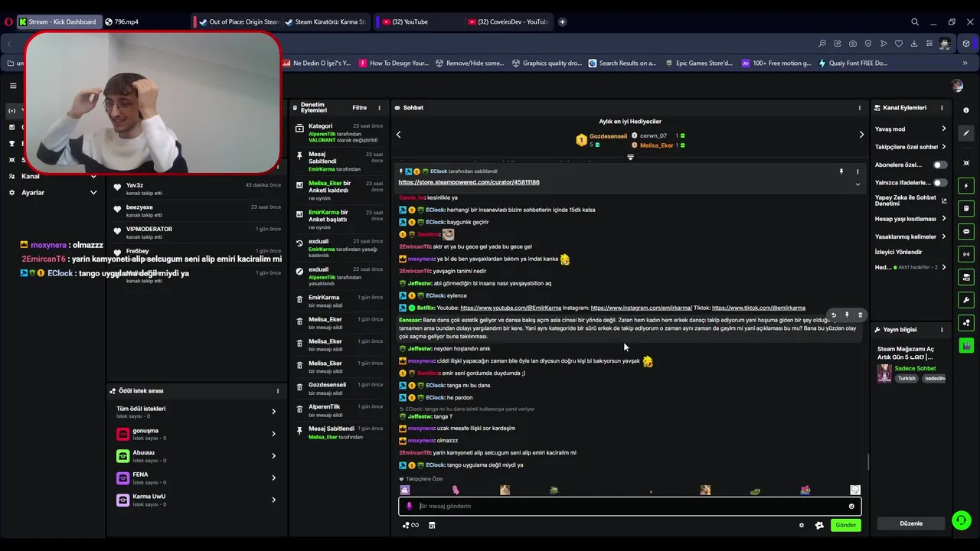Open Yayın bilgisi three-dot menu

tap(942, 330)
